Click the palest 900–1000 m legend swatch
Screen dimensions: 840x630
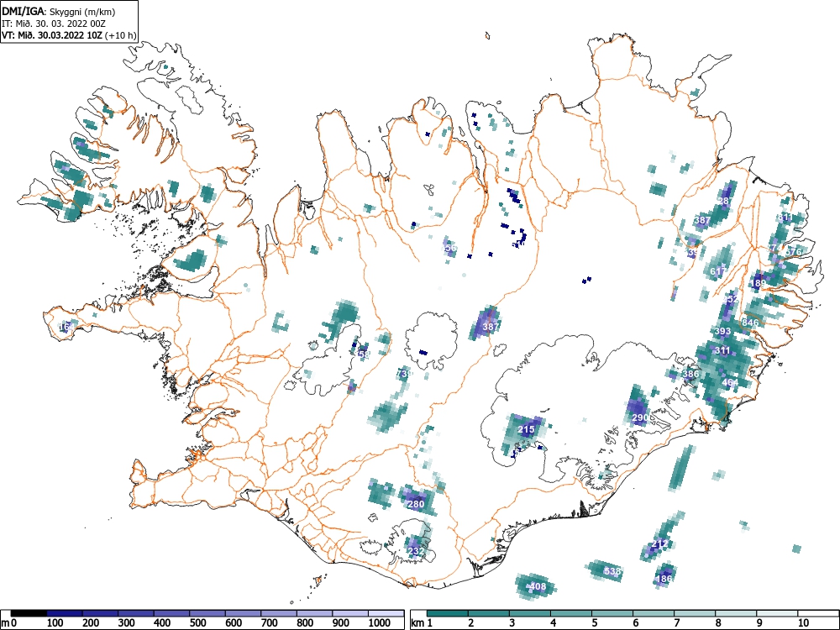pyautogui.click(x=350, y=613)
